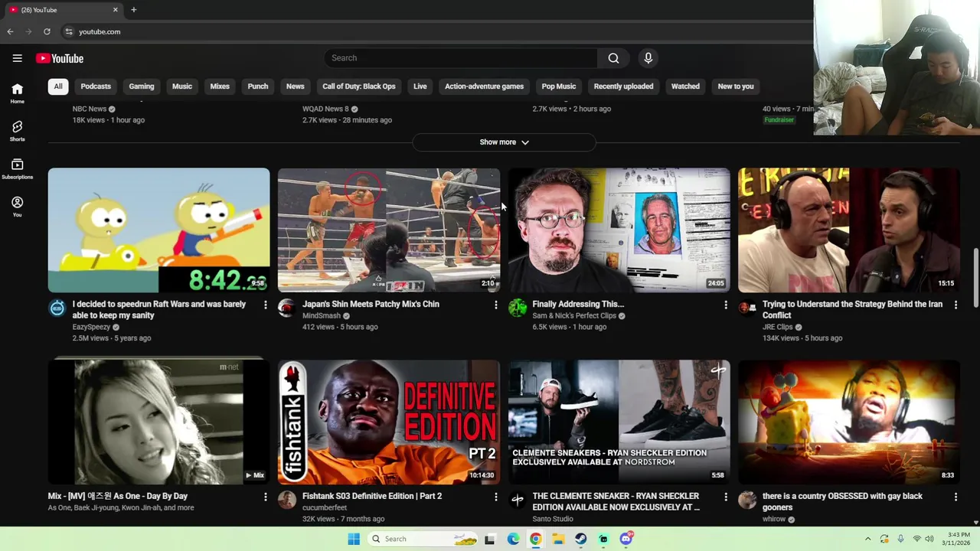
Task: Go back with browser back arrow
Action: point(10,31)
